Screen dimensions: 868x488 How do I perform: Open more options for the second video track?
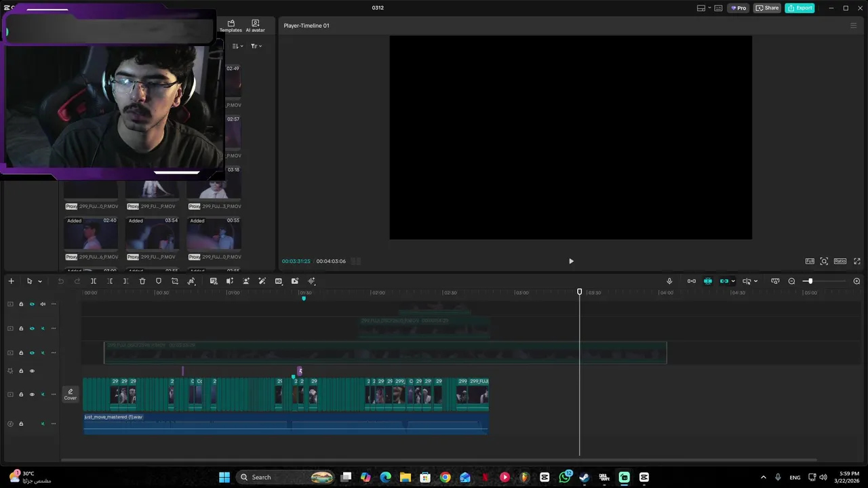pos(54,329)
